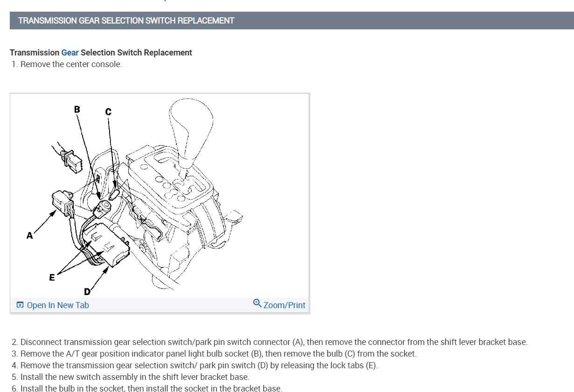The height and width of the screenshot is (392, 574).
Task: Click the TRANSMISSION GEAR SELECTION SWITCH REPLACEMENT header
Action: tap(126, 21)
